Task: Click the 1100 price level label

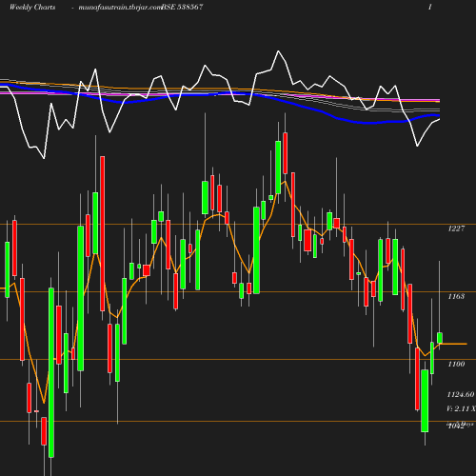Action: [456, 364]
